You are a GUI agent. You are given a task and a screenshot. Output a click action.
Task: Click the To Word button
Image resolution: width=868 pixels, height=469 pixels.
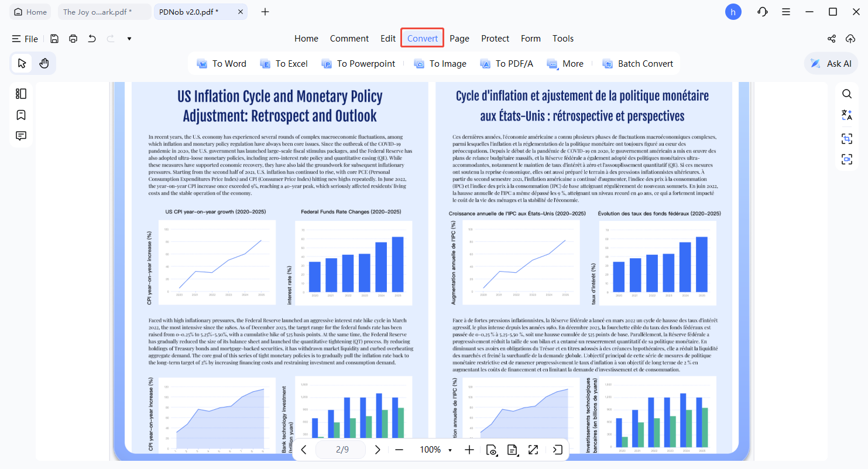pyautogui.click(x=222, y=64)
